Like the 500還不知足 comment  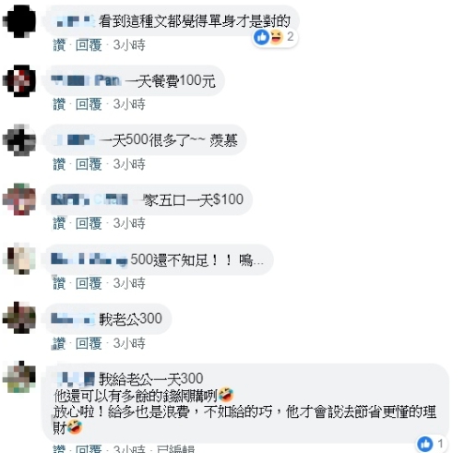click(x=59, y=283)
